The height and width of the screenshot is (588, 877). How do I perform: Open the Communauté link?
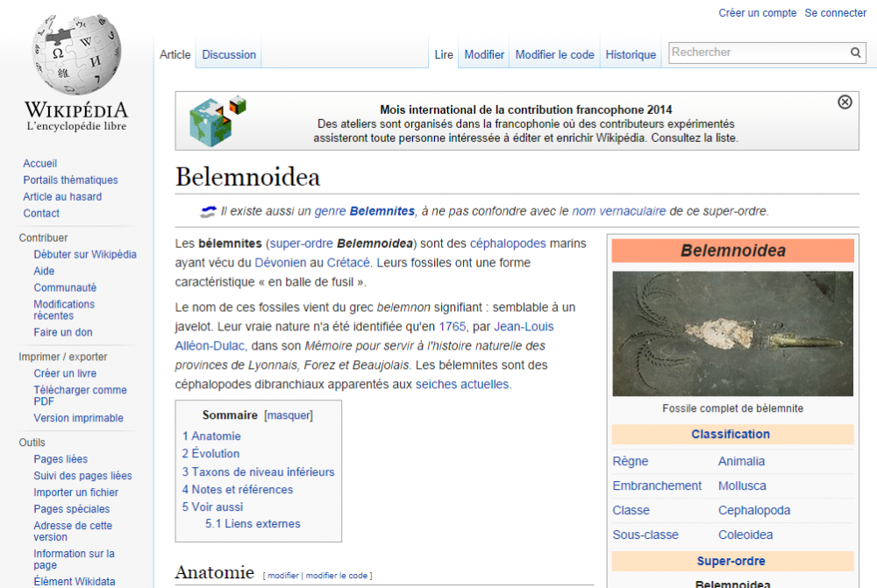pyautogui.click(x=65, y=287)
